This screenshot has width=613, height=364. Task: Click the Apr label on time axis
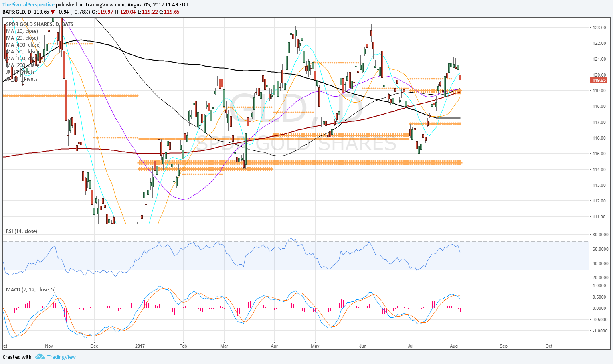(x=274, y=346)
